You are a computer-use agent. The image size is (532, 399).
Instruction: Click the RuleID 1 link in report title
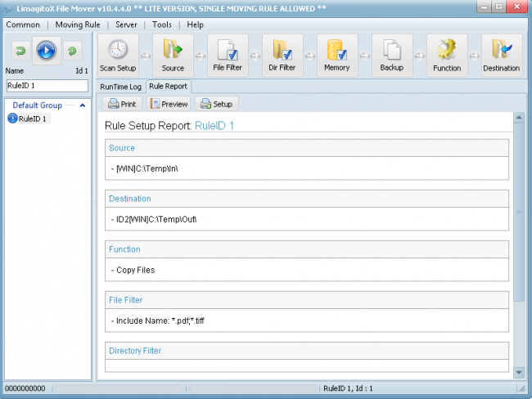click(214, 126)
